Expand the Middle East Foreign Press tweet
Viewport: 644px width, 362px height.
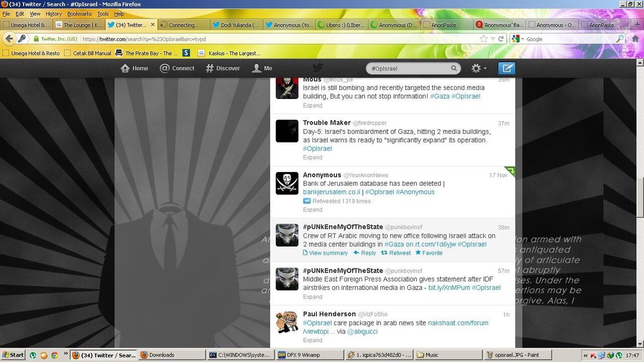pyautogui.click(x=312, y=297)
